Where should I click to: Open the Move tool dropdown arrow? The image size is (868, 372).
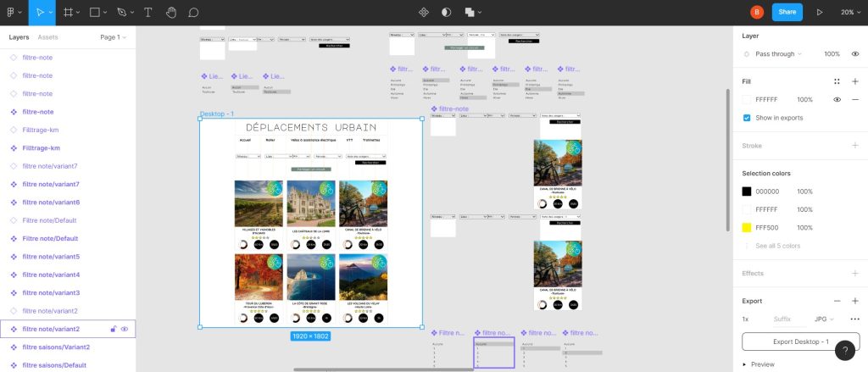pyautogui.click(x=50, y=12)
